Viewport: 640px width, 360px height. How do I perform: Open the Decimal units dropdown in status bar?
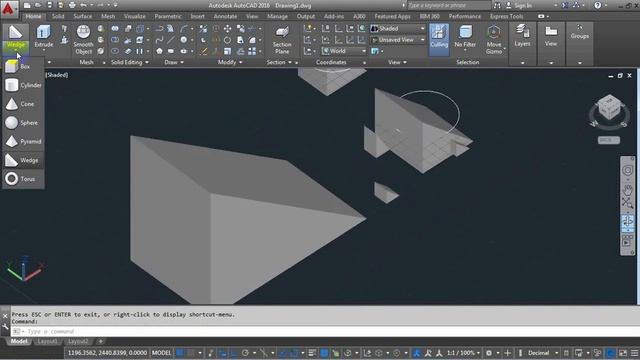(x=543, y=353)
